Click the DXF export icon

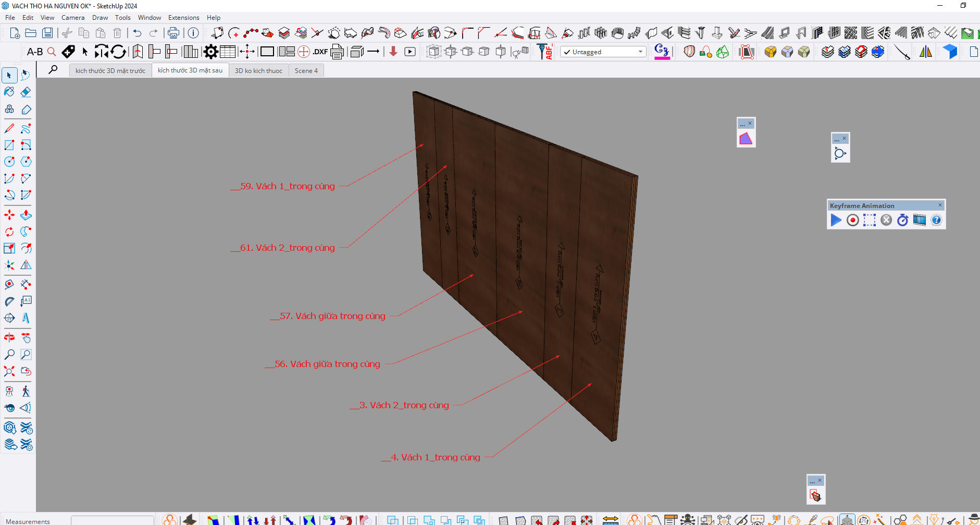tap(320, 52)
